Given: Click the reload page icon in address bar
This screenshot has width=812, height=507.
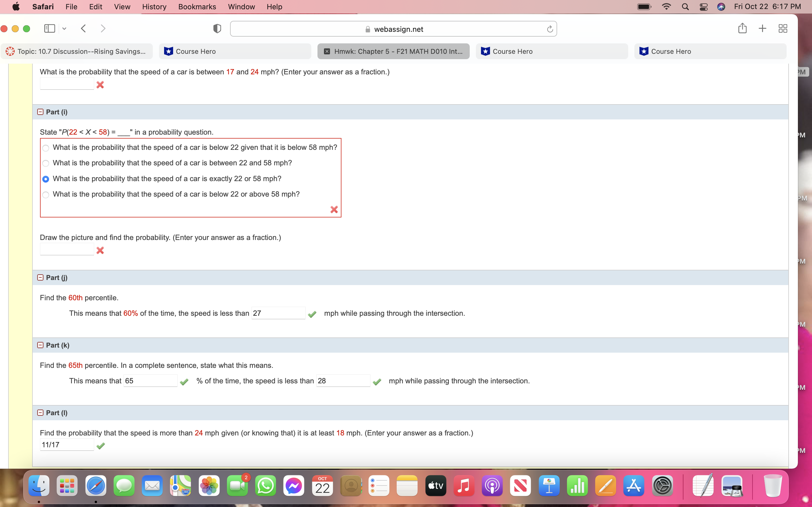Looking at the screenshot, I should tap(549, 29).
